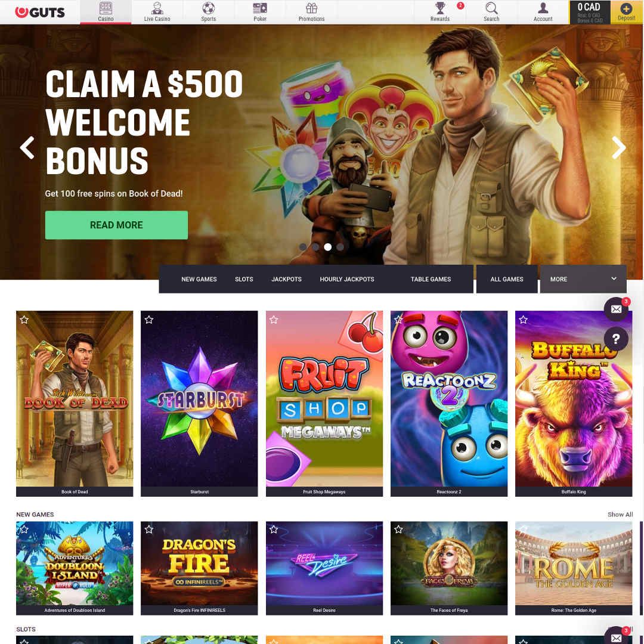Viewport: 644px width, 644px height.
Task: Show next banner with right arrow
Action: click(x=618, y=147)
